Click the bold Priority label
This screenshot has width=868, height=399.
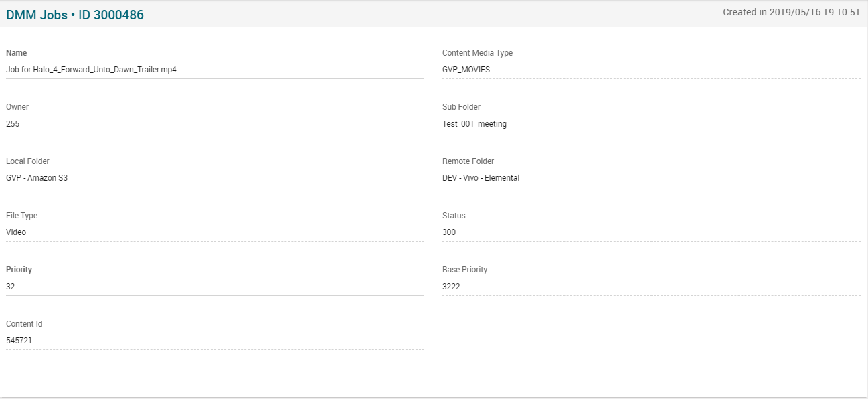(x=19, y=270)
